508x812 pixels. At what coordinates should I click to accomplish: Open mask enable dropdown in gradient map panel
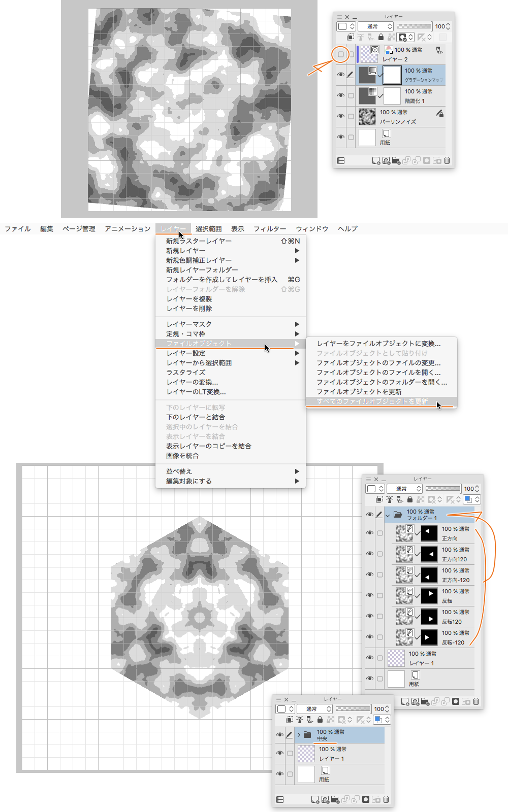(x=405, y=37)
